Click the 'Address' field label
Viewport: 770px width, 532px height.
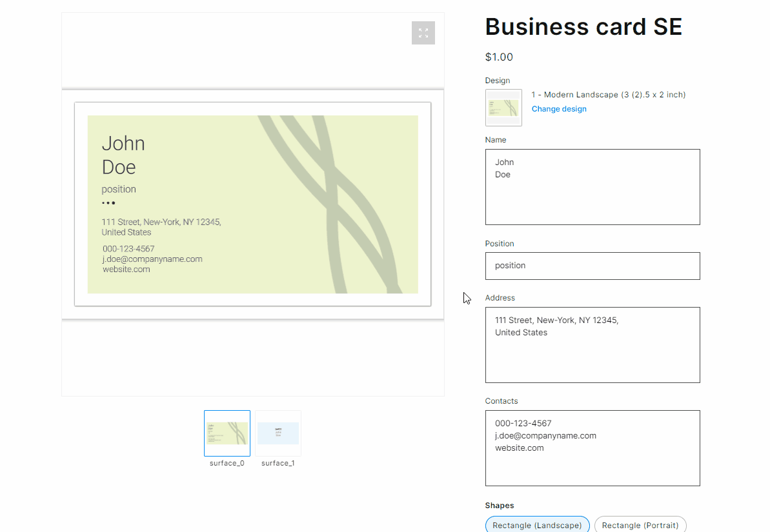point(500,298)
